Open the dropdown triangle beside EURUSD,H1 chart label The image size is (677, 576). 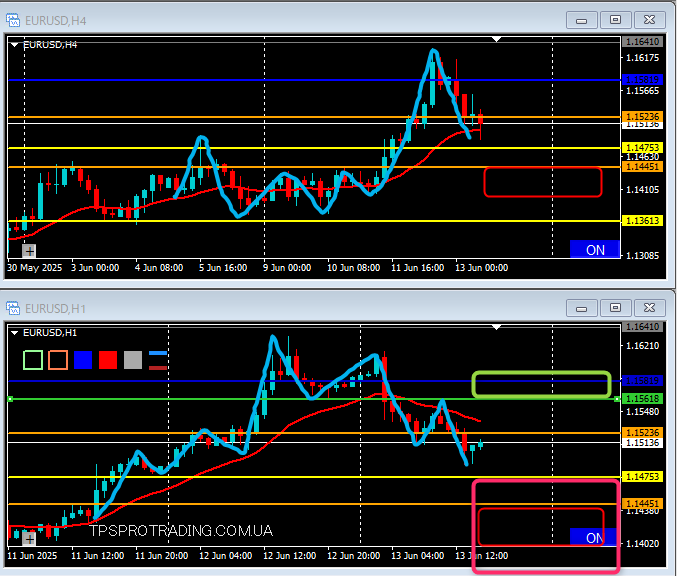click(x=15, y=333)
